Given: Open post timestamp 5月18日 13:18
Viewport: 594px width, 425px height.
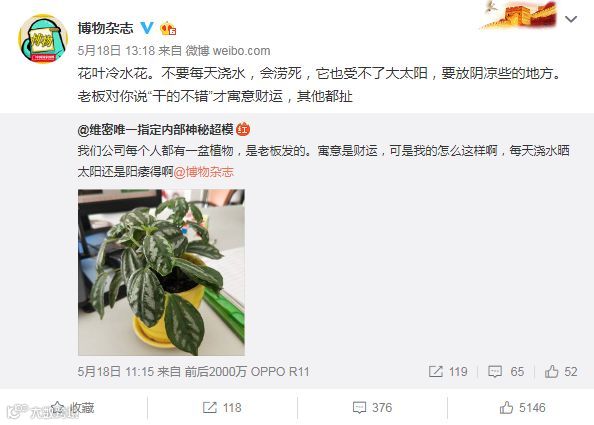Looking at the screenshot, I should 117,50.
